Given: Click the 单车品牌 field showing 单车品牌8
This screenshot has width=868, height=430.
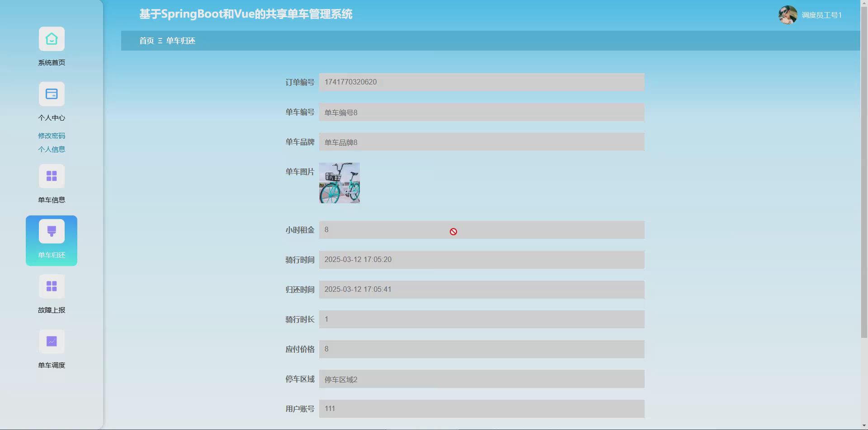Looking at the screenshot, I should click(481, 142).
